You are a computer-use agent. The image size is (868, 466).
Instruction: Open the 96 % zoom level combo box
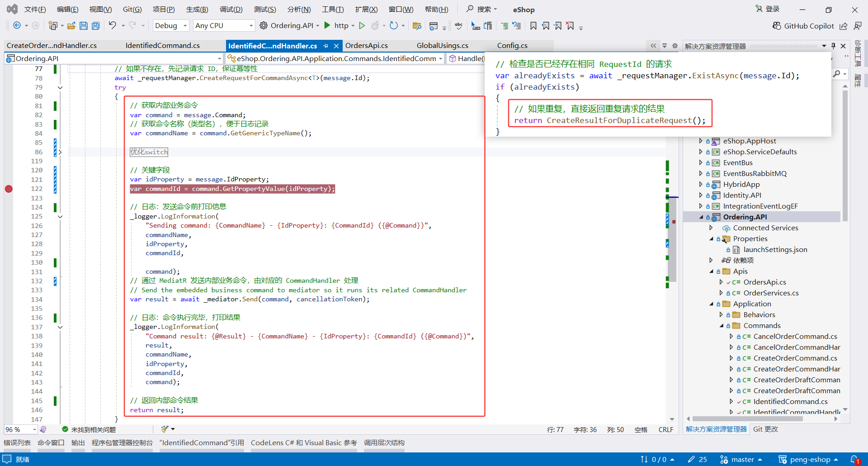point(34,429)
